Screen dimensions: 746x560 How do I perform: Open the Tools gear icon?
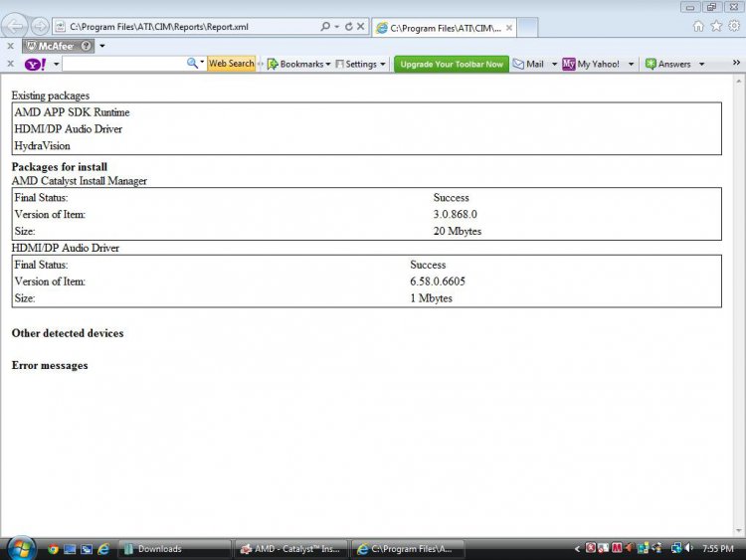735,26
